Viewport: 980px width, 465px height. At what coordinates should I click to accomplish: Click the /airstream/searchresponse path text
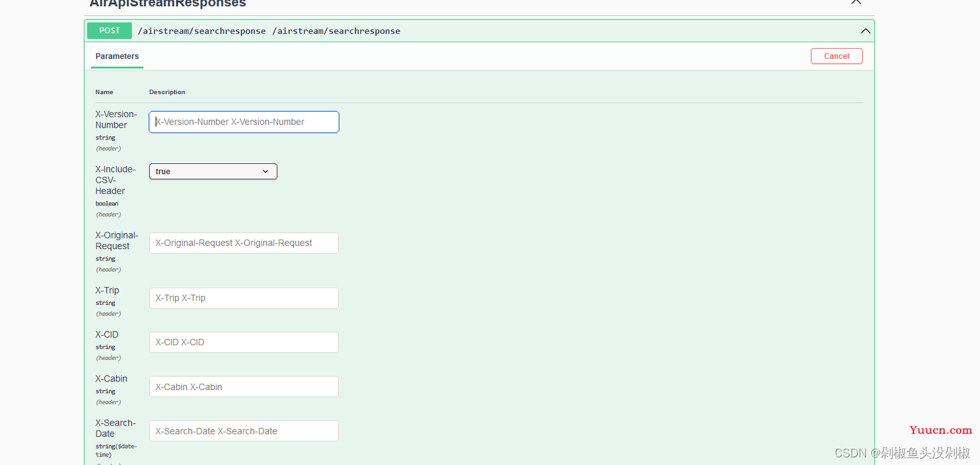[202, 31]
